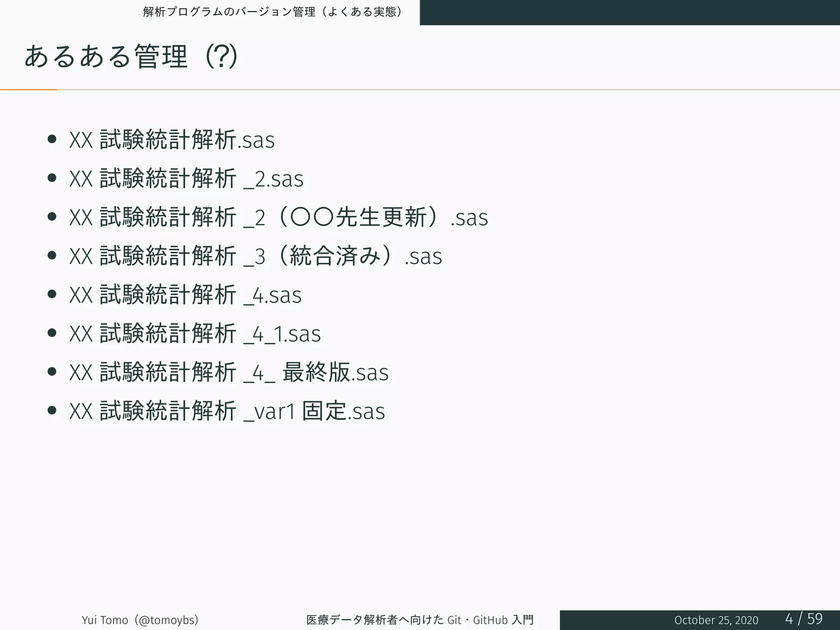The height and width of the screenshot is (630, 840).
Task: Select the line XX 試験統計解析 _4.sas
Action: [185, 294]
